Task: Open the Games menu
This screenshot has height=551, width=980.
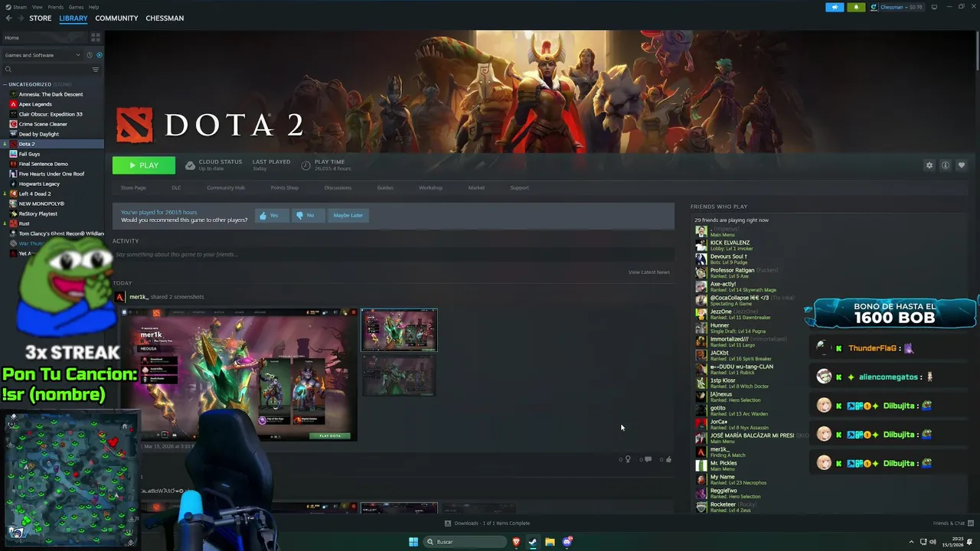Action: [x=77, y=7]
